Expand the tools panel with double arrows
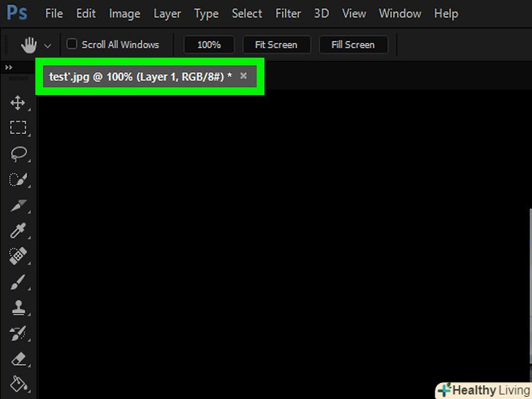The image size is (532, 399). 9,67
